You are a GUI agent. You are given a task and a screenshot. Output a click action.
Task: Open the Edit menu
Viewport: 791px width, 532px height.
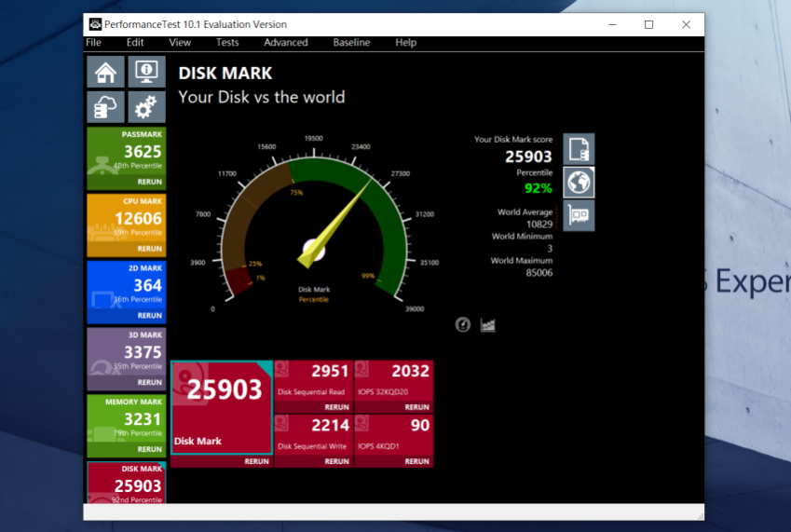point(135,42)
